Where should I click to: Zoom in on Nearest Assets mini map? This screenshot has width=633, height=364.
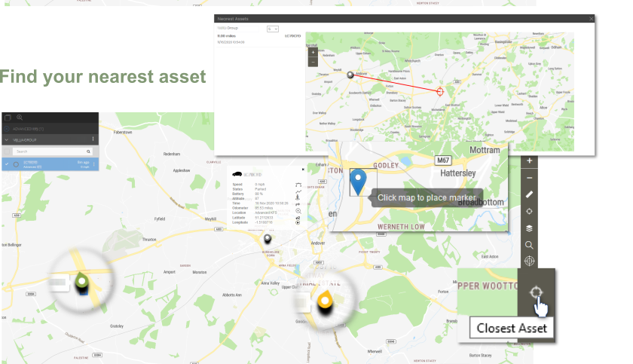(x=313, y=53)
